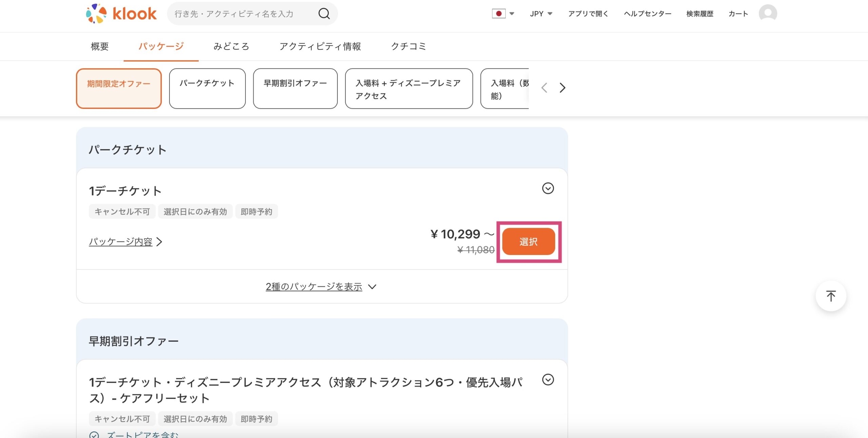Click 選択日にのみ有効 tag under 1デーチケット

pyautogui.click(x=195, y=212)
